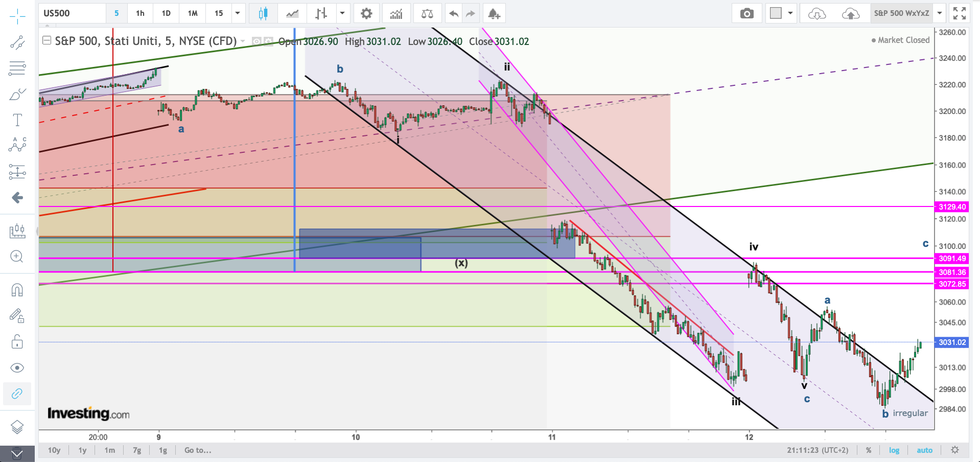
Task: Toggle magnet mode
Action: 17,290
